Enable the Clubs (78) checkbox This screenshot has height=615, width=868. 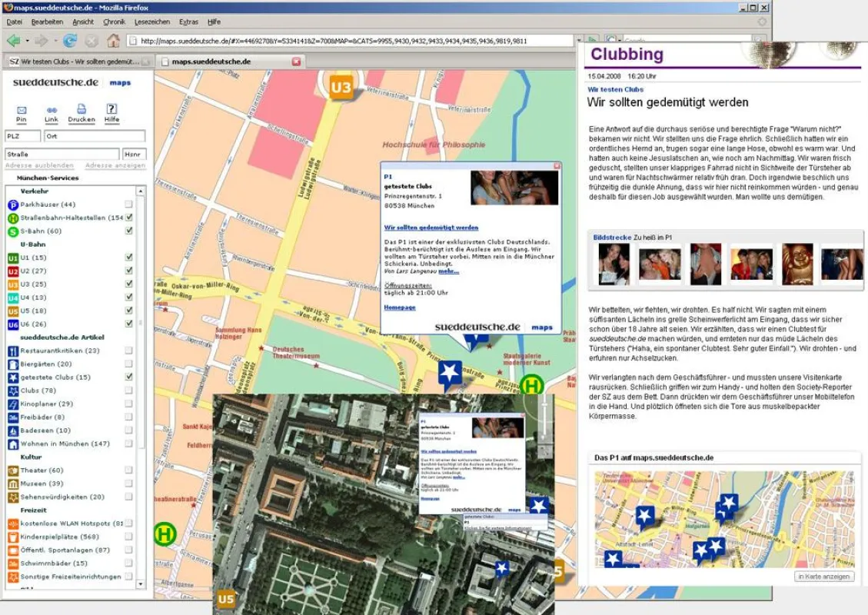point(129,391)
